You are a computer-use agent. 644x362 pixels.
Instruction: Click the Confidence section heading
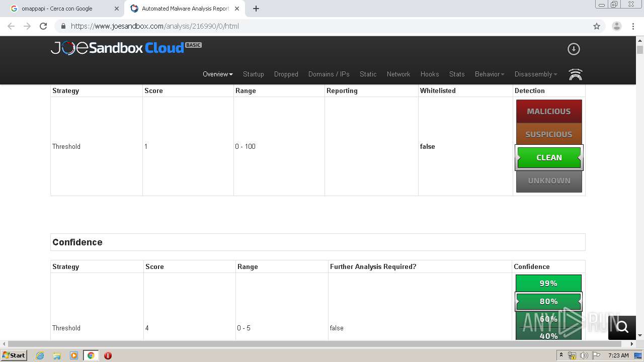(x=77, y=242)
